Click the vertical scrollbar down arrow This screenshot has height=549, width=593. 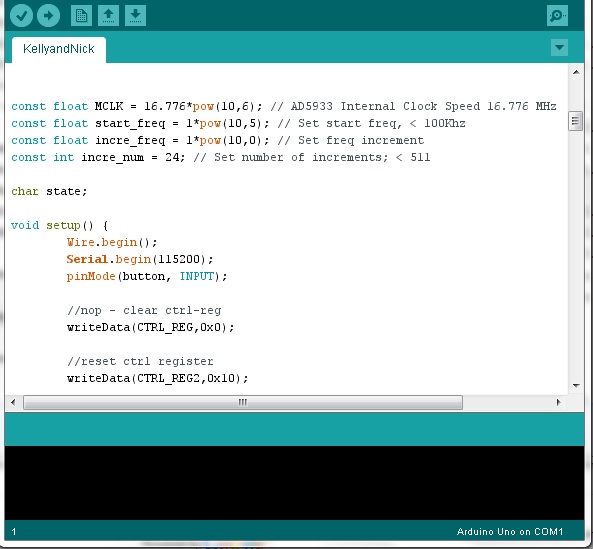point(576,386)
